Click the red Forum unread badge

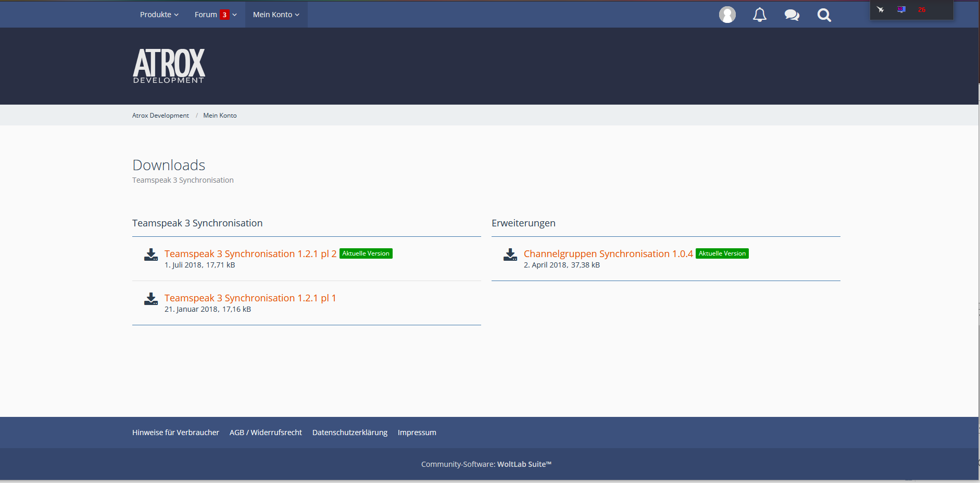click(x=224, y=15)
